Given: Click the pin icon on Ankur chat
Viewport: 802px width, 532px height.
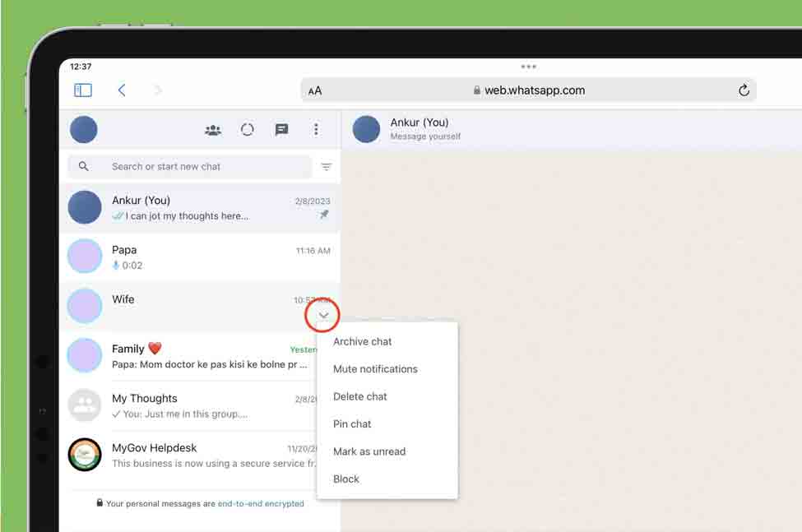Looking at the screenshot, I should tap(324, 215).
